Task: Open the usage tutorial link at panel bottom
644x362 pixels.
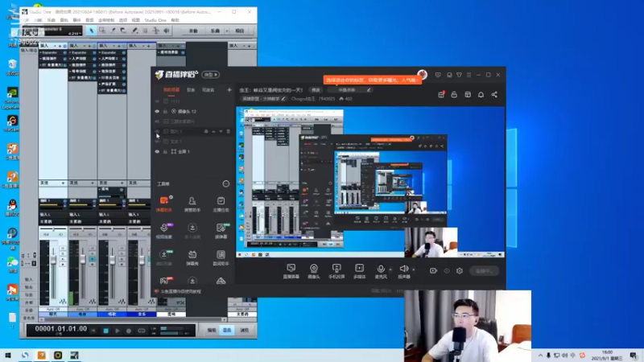Action: pos(180,291)
